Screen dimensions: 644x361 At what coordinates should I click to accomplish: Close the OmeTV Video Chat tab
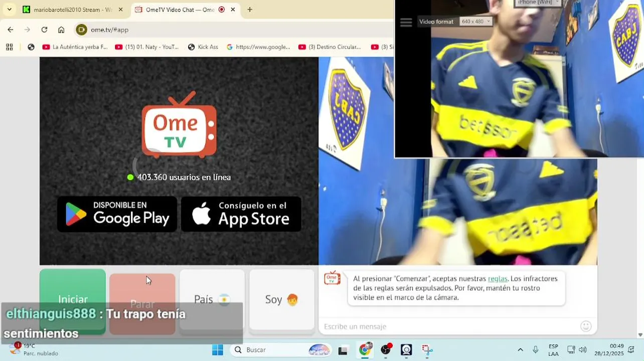[x=233, y=10]
